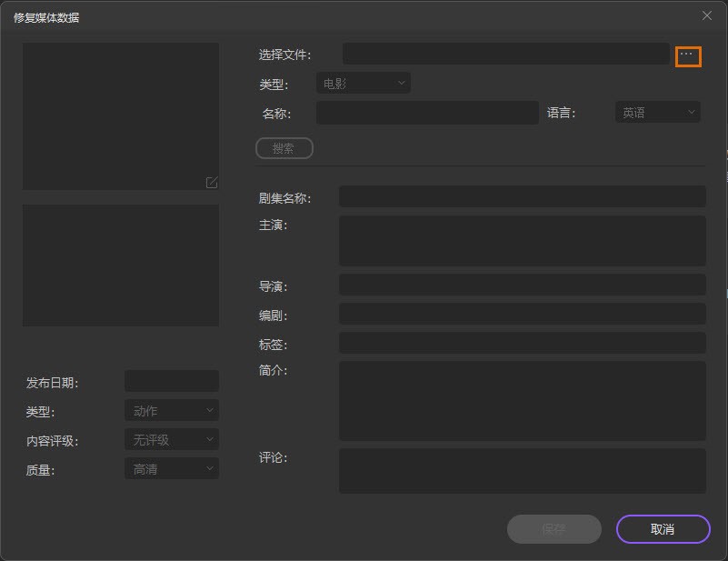This screenshot has height=561, width=728.
Task: Open the 动作 genre dropdown
Action: (x=171, y=411)
